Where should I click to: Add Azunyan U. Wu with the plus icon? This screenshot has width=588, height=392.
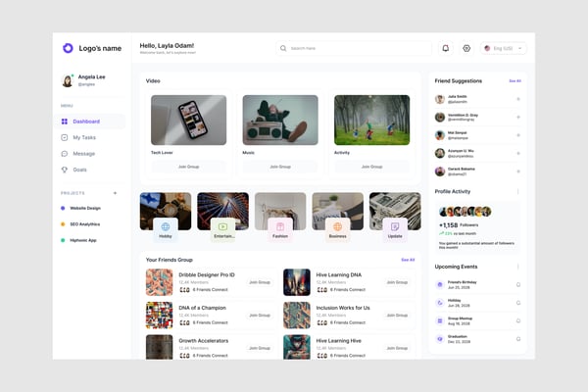[518, 153]
